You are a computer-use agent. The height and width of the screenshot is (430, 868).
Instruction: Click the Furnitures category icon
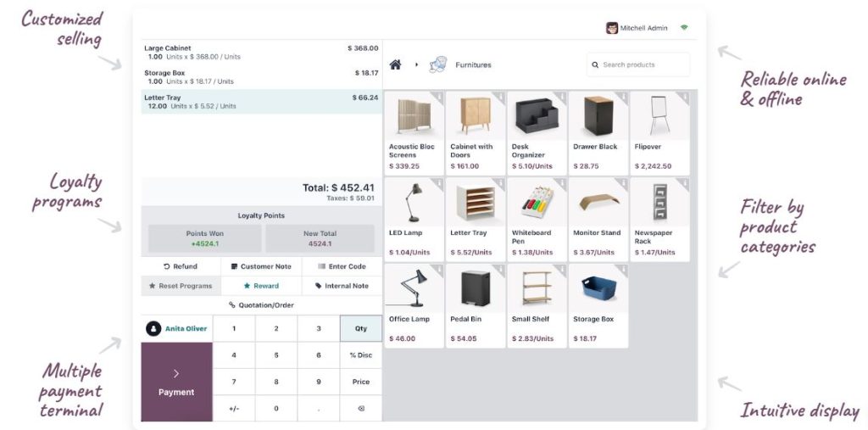[437, 64]
